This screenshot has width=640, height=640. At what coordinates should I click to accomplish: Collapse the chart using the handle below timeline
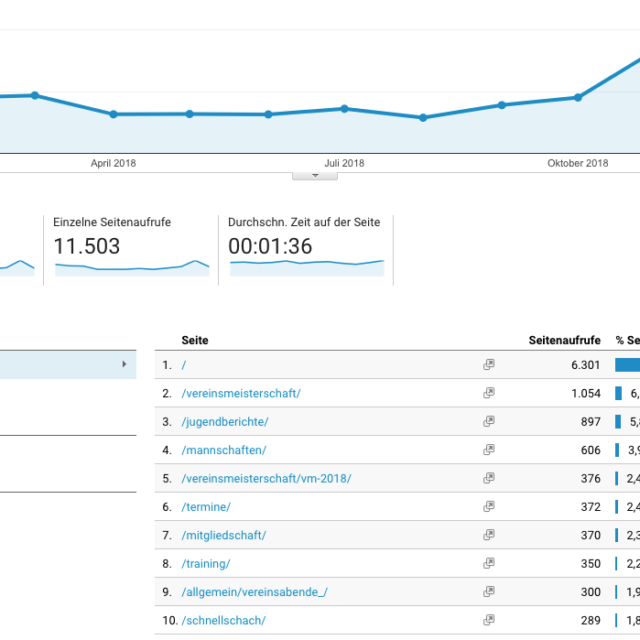point(314,175)
